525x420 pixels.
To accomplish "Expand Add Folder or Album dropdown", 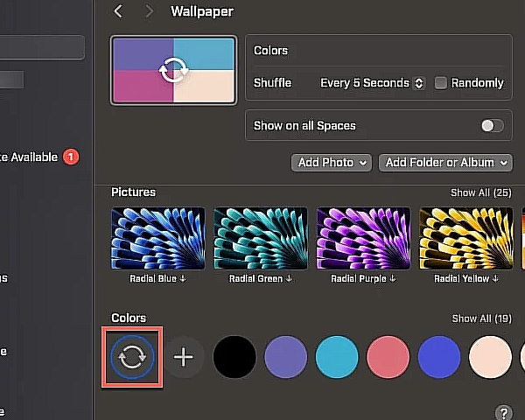I will point(445,163).
